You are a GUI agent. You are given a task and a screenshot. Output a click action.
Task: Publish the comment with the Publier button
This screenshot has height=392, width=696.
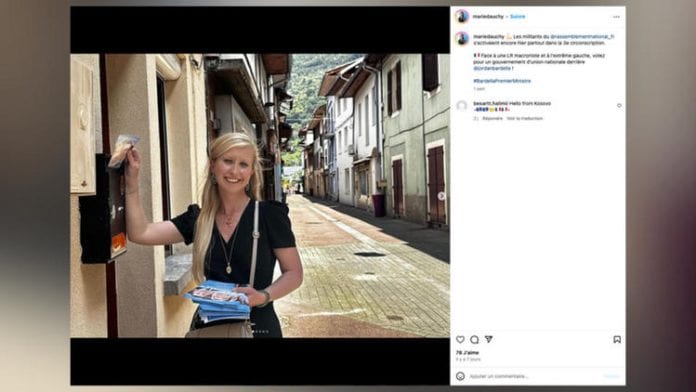(612, 376)
